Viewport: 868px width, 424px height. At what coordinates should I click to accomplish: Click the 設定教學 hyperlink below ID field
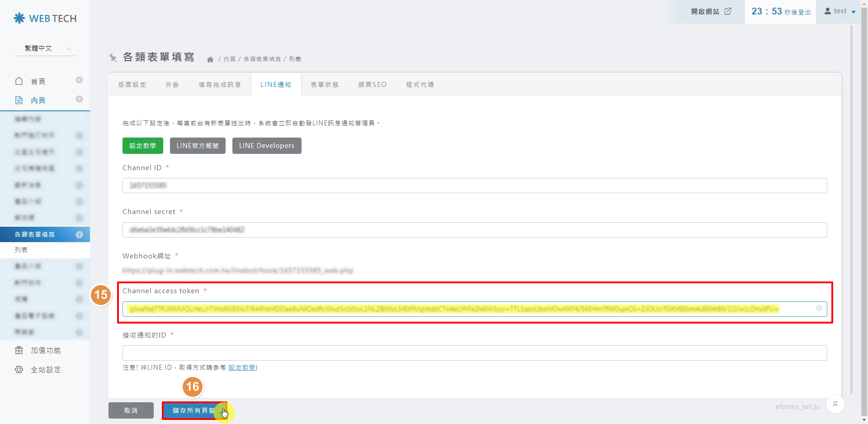tap(242, 367)
